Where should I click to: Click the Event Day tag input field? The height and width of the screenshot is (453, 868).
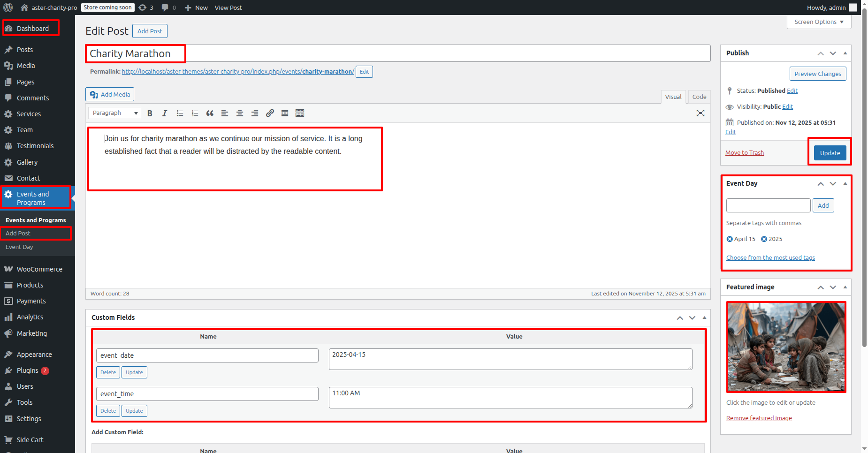pos(768,205)
